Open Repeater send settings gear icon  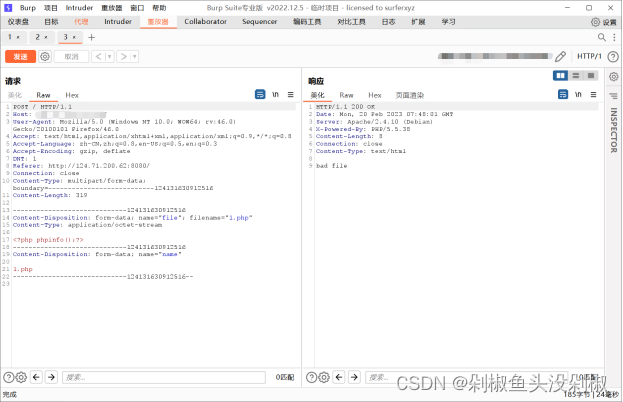[x=45, y=56]
